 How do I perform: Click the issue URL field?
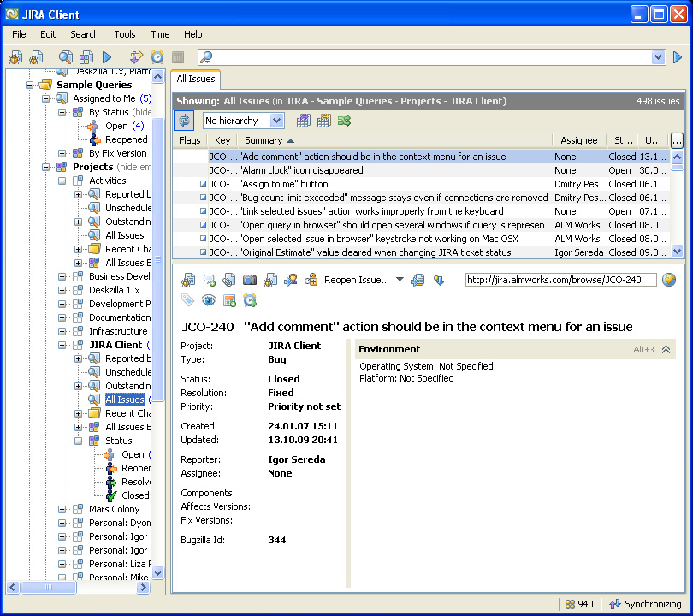561,280
